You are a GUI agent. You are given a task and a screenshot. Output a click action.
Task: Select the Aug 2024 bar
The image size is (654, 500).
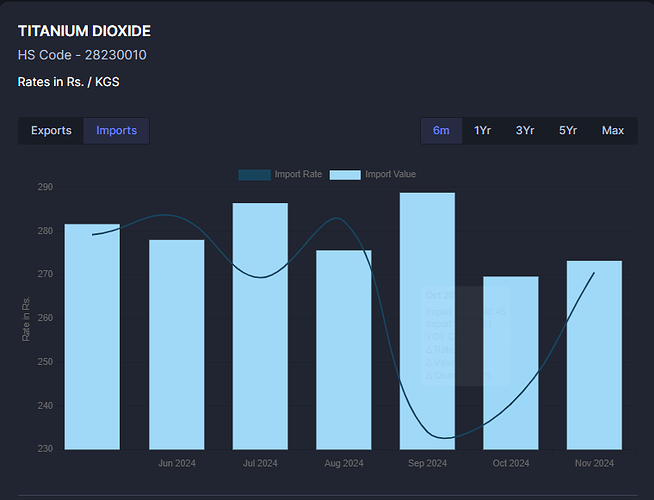(344, 349)
